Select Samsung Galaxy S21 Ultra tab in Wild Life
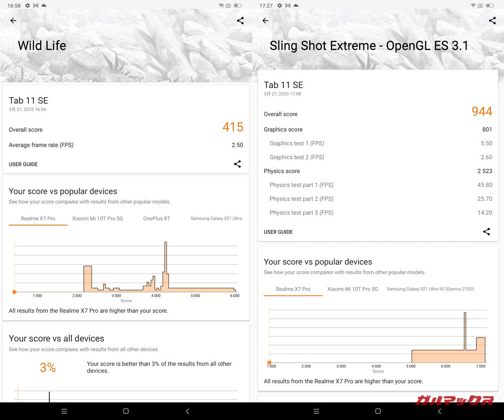 (216, 218)
